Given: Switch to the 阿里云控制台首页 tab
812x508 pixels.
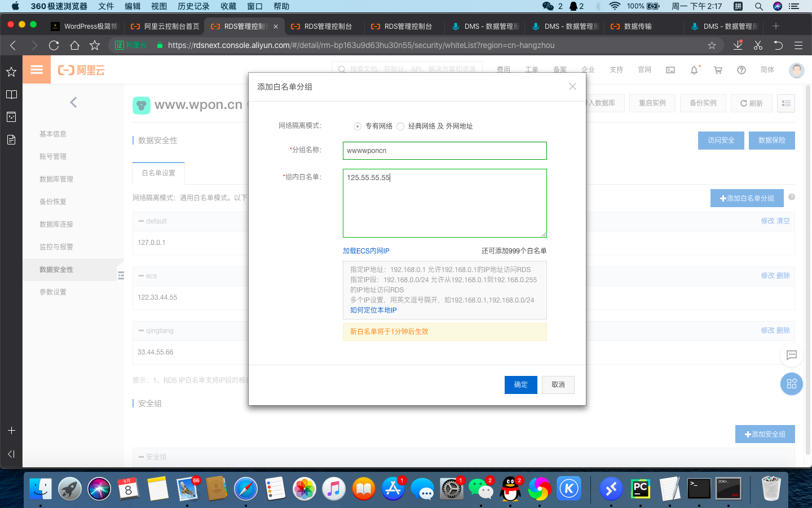Looking at the screenshot, I should pos(165,27).
